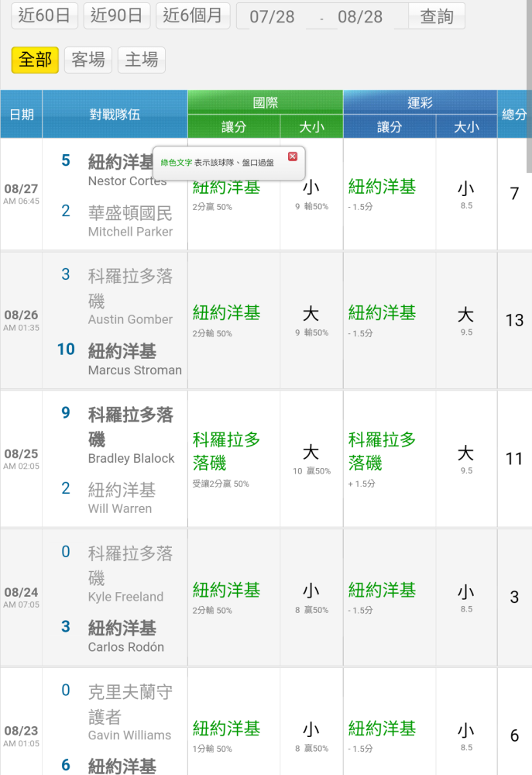Click the 總分 column header
532x775 pixels.
(514, 114)
